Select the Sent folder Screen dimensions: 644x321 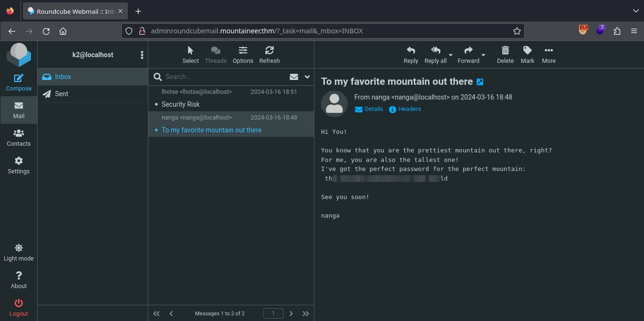(x=61, y=94)
